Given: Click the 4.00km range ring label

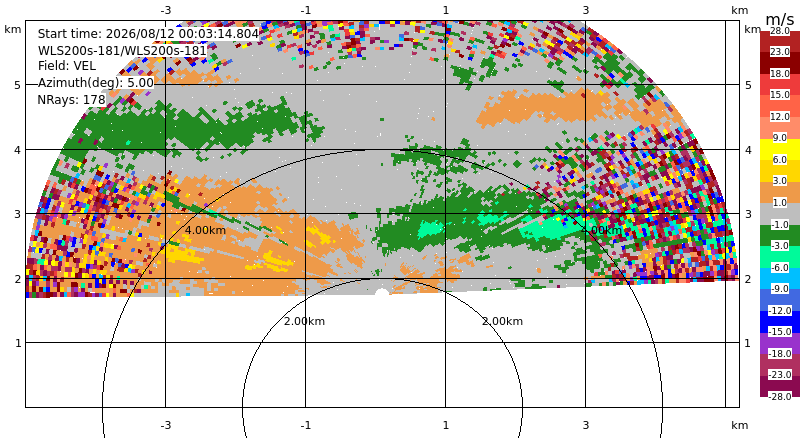Looking at the screenshot, I should click(205, 230).
